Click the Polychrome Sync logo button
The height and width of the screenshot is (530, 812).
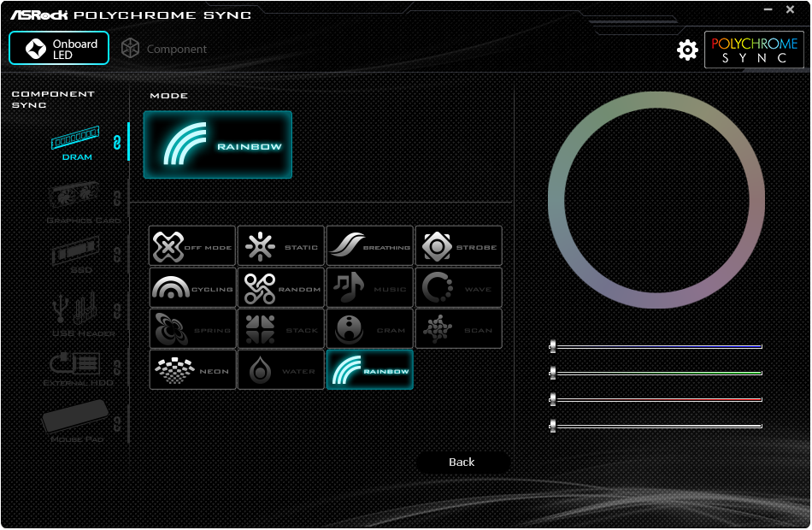[754, 50]
